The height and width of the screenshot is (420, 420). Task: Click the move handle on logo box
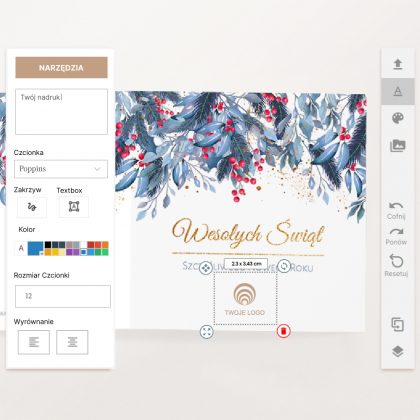[206, 268]
